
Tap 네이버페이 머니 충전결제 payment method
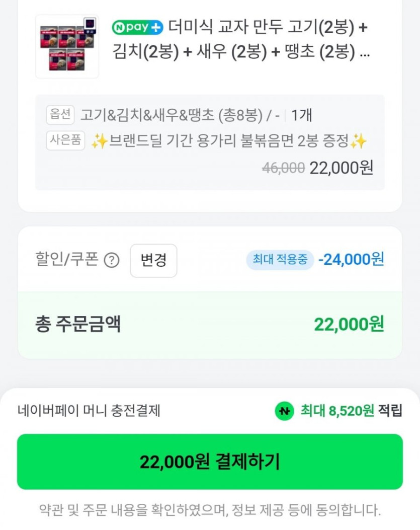(89, 411)
